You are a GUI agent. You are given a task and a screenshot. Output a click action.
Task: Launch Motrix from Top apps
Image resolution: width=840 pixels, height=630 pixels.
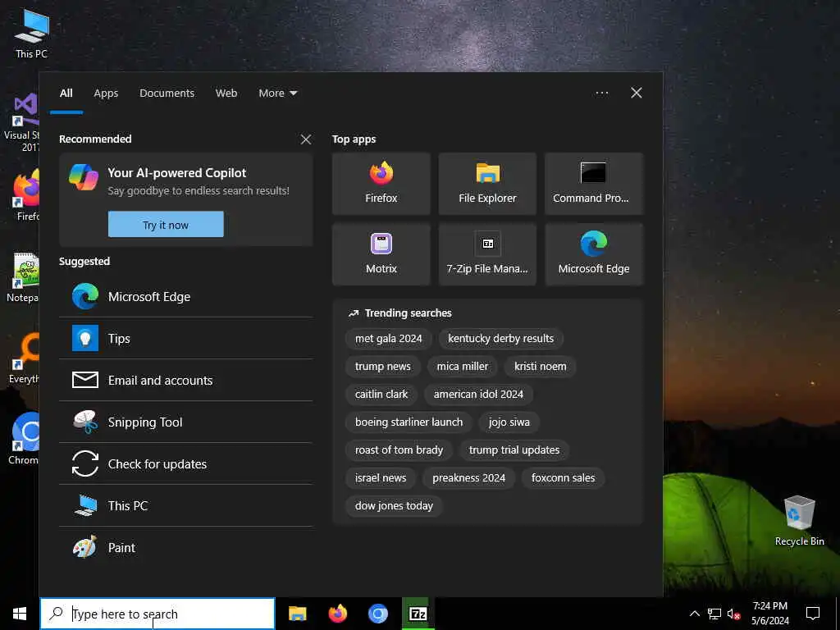pos(381,254)
